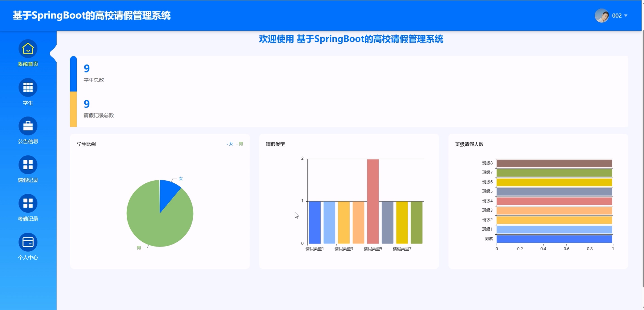The width and height of the screenshot is (644, 310).
Task: Click the briefcase icon for 公告信息
Action: click(28, 126)
